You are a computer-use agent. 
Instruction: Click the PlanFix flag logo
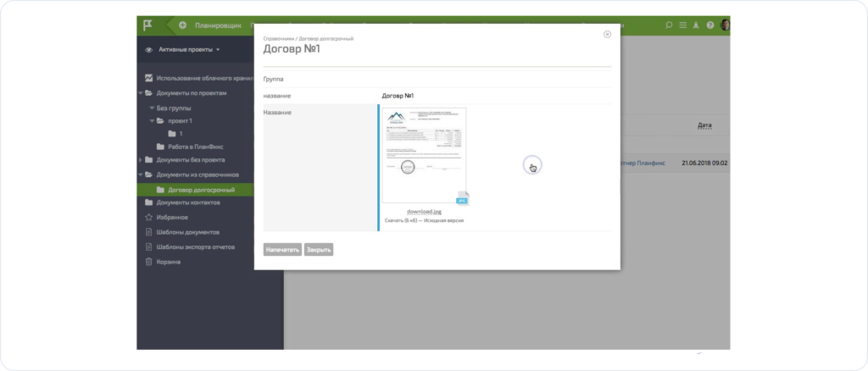coord(147,25)
